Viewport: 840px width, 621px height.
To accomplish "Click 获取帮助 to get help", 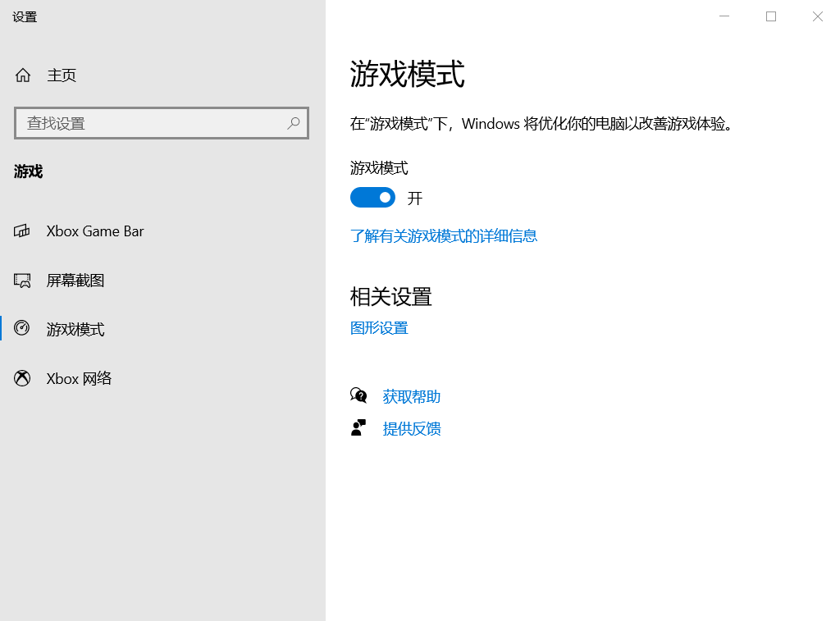I will pyautogui.click(x=411, y=396).
